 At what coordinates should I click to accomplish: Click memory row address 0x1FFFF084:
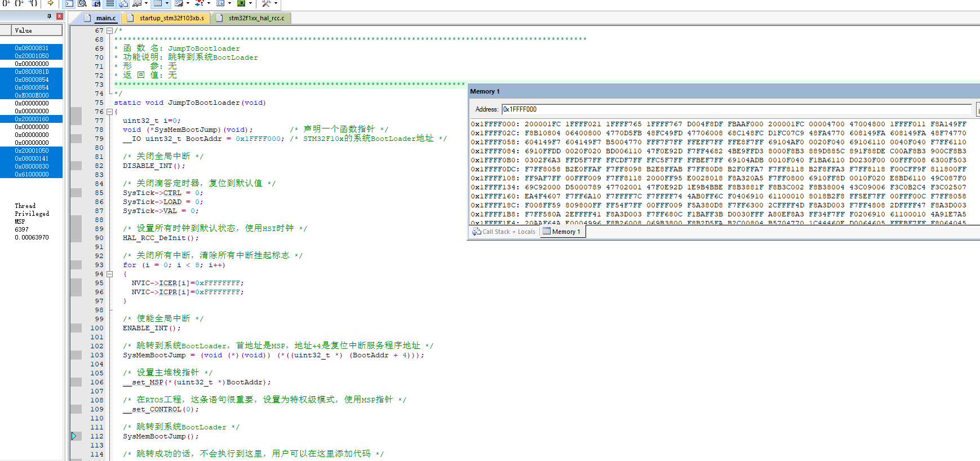coord(495,151)
